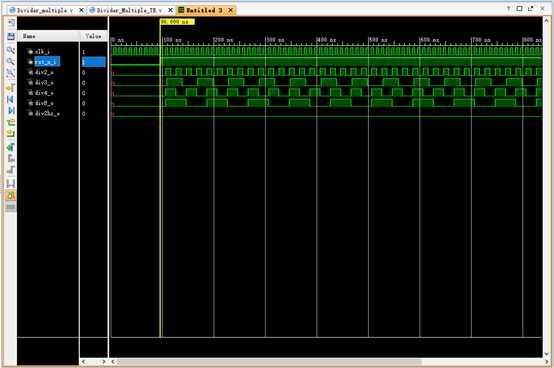Close the Divider_Multiple_TB.v tab
Image resolution: width=554 pixels, height=368 pixels.
point(170,10)
